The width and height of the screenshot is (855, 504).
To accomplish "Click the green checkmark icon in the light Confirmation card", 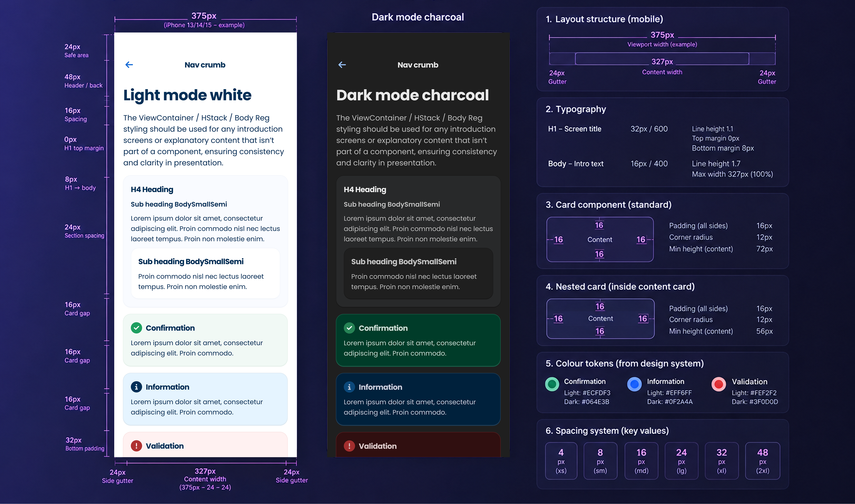I will (x=136, y=328).
